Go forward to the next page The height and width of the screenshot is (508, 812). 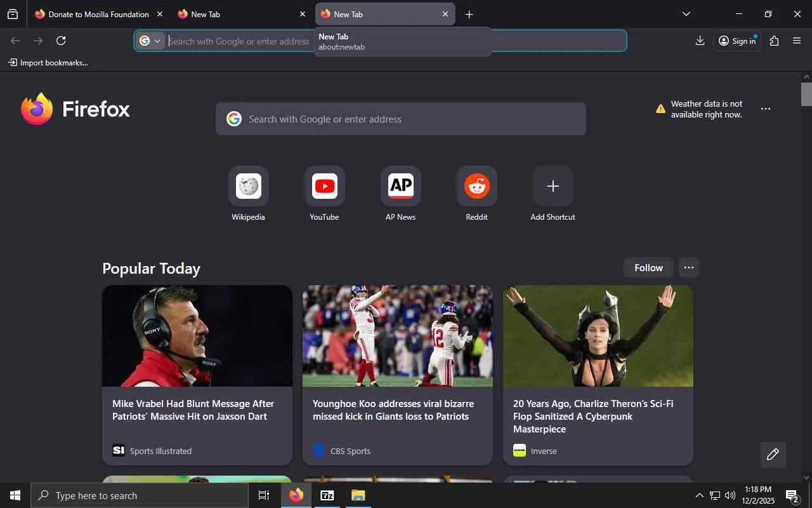38,41
